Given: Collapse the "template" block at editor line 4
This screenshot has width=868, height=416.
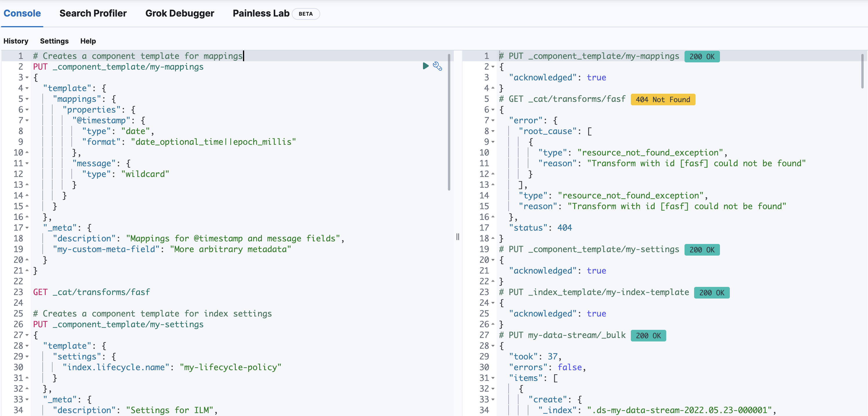Looking at the screenshot, I should pos(27,88).
